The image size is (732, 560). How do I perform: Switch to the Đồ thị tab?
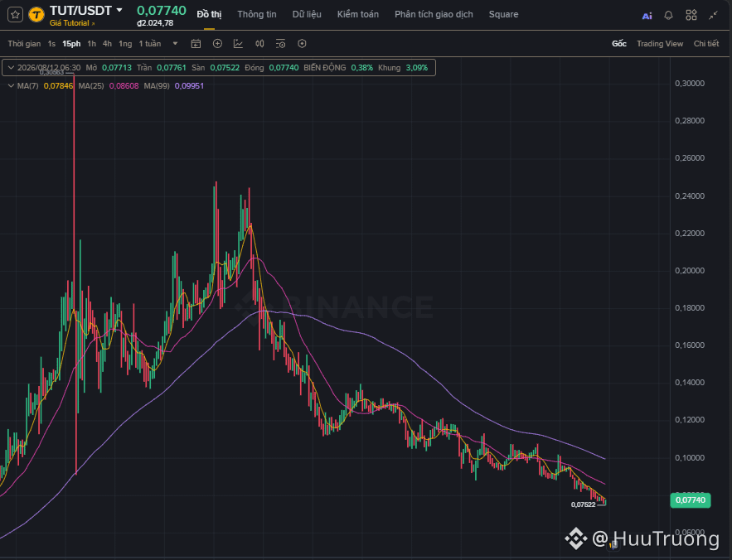click(209, 14)
